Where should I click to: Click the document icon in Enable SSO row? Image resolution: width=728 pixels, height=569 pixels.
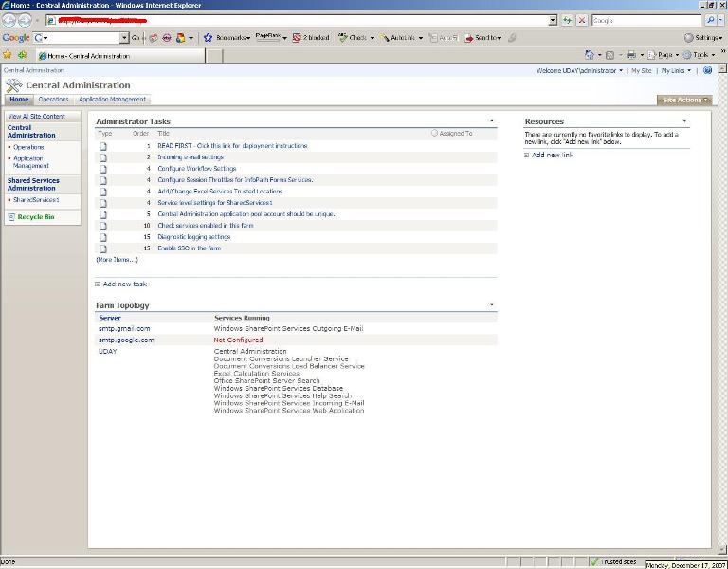coord(103,248)
